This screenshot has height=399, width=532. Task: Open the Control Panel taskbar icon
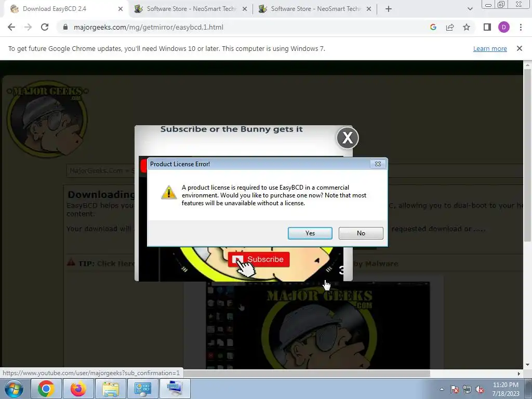(x=142, y=389)
